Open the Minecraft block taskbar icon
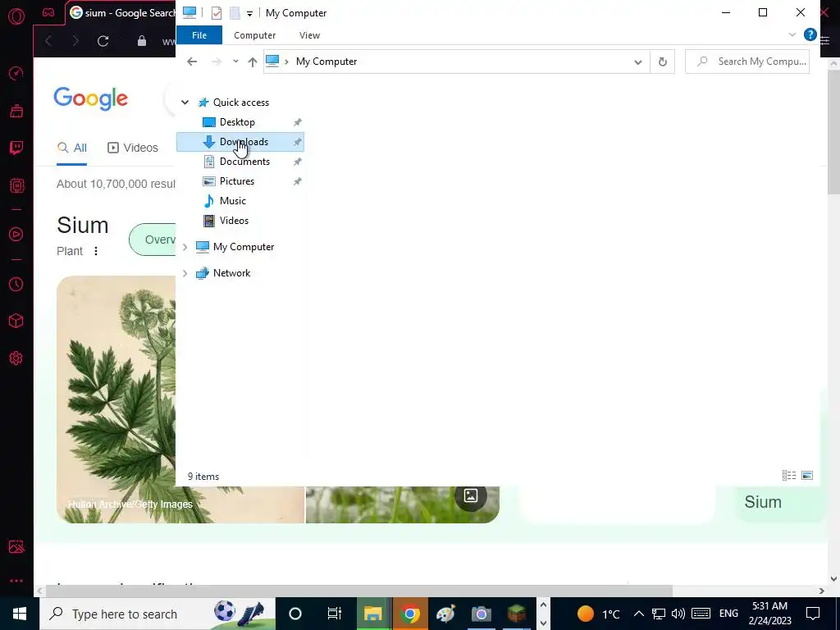840x630 pixels. [x=517, y=614]
